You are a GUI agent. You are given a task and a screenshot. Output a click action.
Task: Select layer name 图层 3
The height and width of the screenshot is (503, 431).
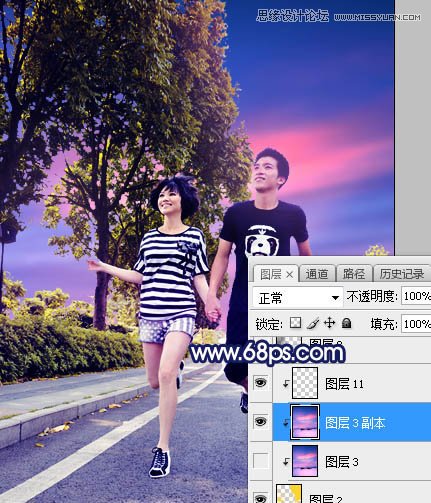coord(342,462)
